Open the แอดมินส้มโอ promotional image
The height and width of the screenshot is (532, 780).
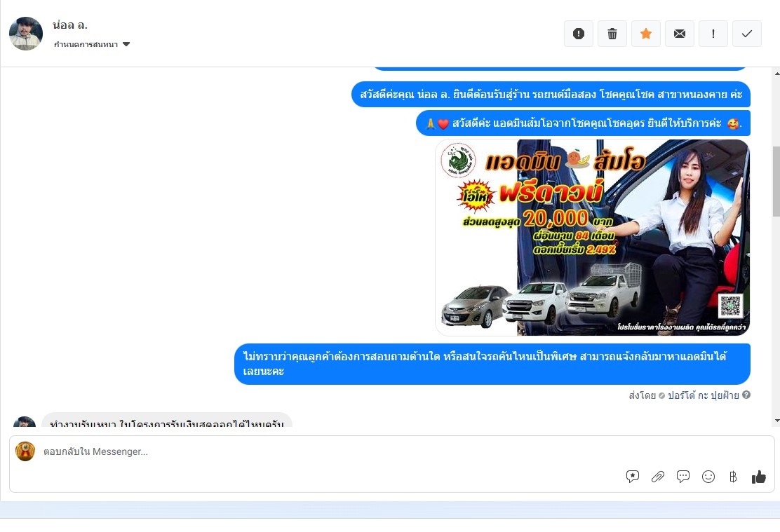(592, 237)
